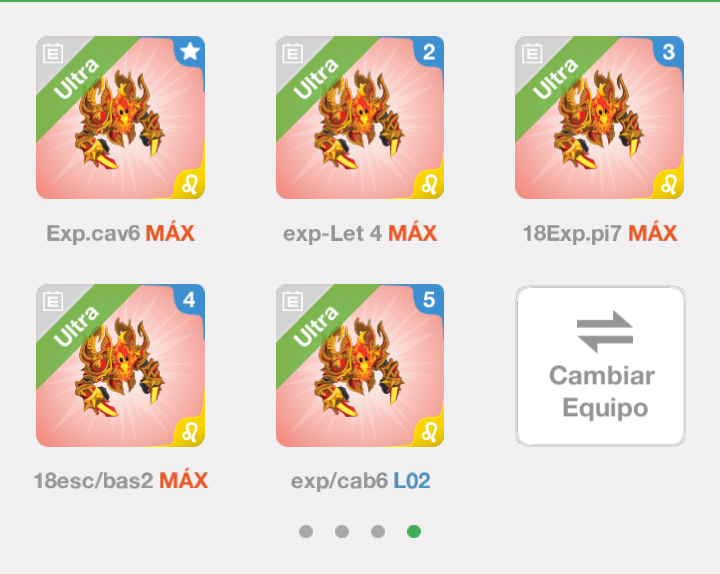Image resolution: width=720 pixels, height=574 pixels.
Task: Open notes icon on 18esc/bas2 card
Action: 53,302
